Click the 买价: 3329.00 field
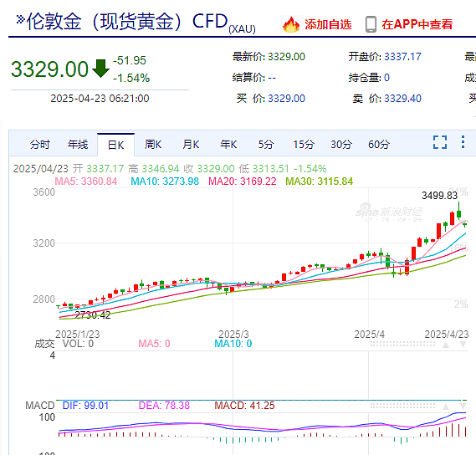Viewport: 476px width, 455px height. pyautogui.click(x=271, y=99)
